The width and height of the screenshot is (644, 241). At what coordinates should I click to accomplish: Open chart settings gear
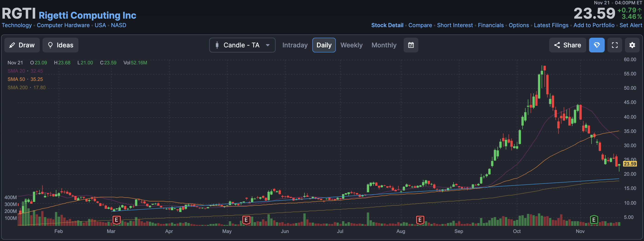pyautogui.click(x=632, y=45)
